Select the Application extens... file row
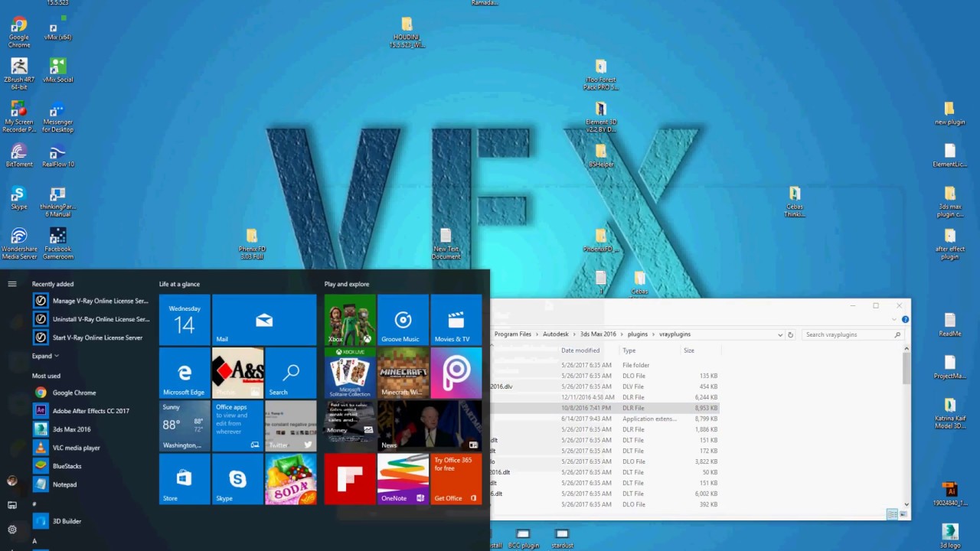The height and width of the screenshot is (551, 980). (x=605, y=419)
